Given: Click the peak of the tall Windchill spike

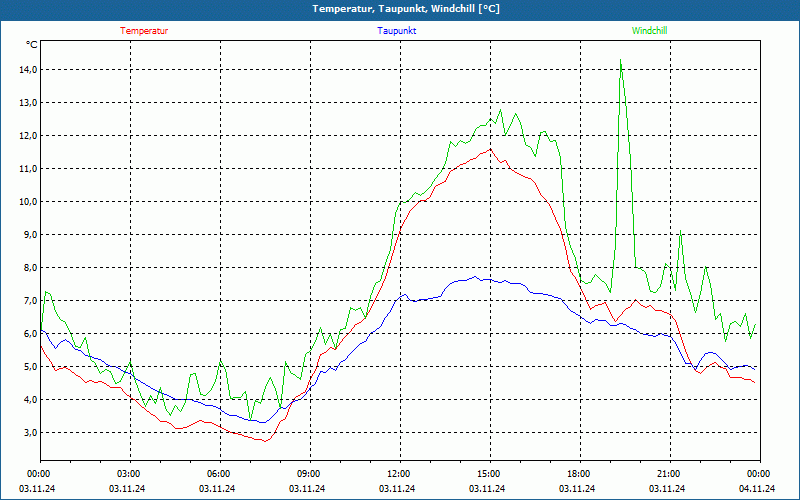Looking at the screenshot, I should point(621,60).
